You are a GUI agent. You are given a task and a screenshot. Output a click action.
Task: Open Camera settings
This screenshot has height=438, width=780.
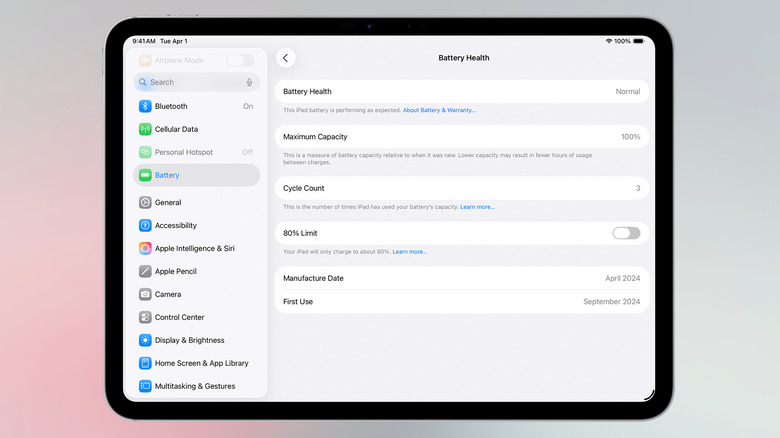pyautogui.click(x=196, y=294)
